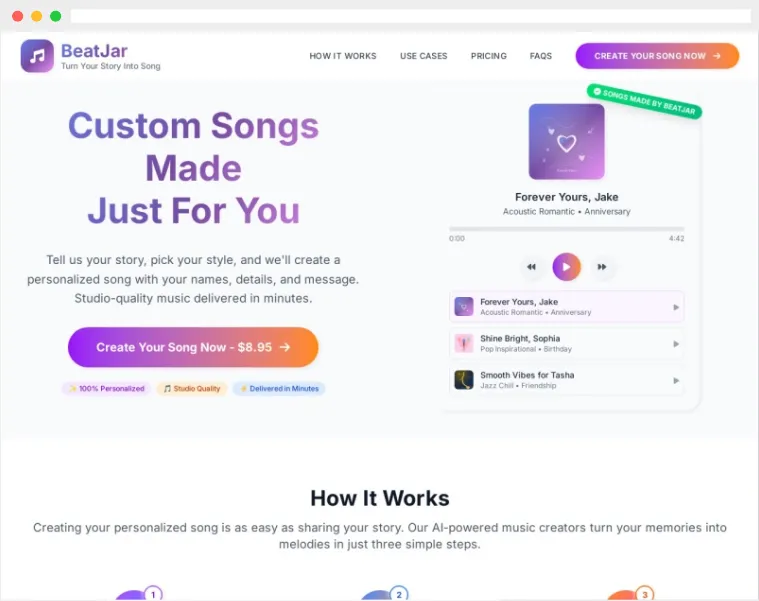Skip to the previous track with rewind icon
Viewport: 759px width, 601px height.
pyautogui.click(x=531, y=267)
